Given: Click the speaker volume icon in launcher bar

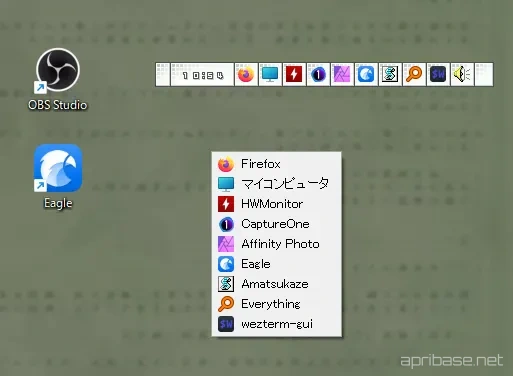Looking at the screenshot, I should tap(462, 74).
